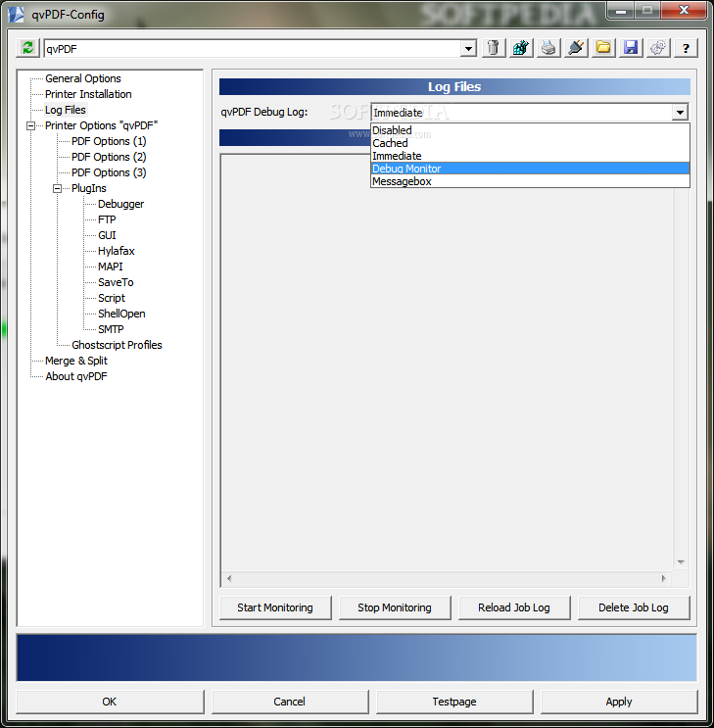Open PDF Options (2)
Screen dimensions: 714x728
(109, 157)
